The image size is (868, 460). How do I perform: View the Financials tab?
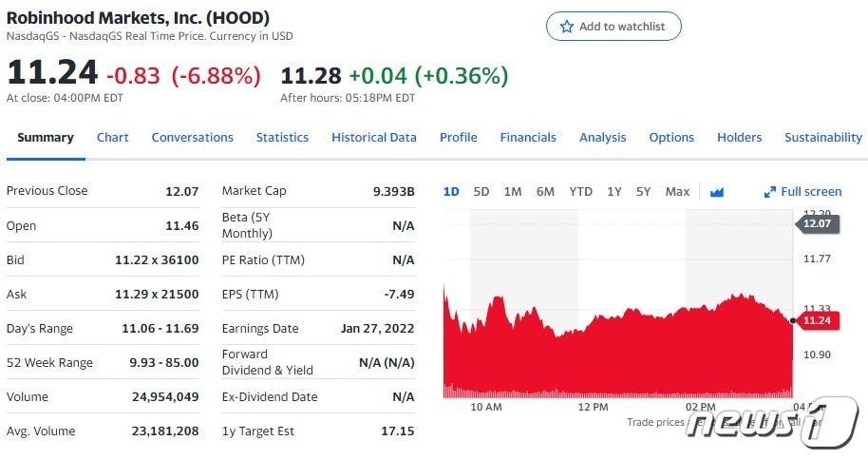coord(528,137)
